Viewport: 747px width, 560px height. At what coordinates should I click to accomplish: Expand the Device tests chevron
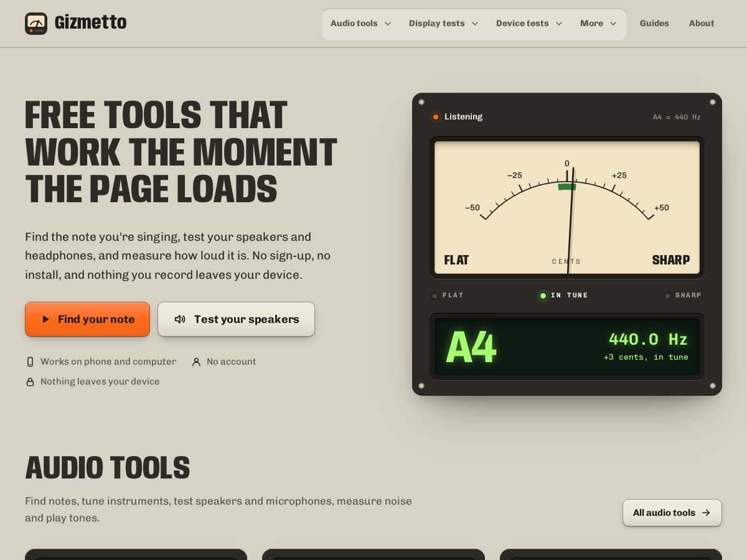(x=559, y=24)
